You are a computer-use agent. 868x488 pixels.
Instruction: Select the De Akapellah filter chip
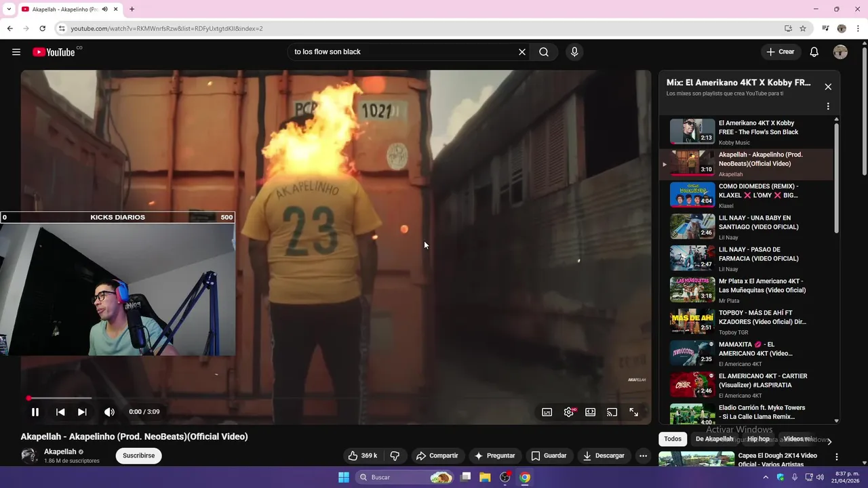(714, 439)
